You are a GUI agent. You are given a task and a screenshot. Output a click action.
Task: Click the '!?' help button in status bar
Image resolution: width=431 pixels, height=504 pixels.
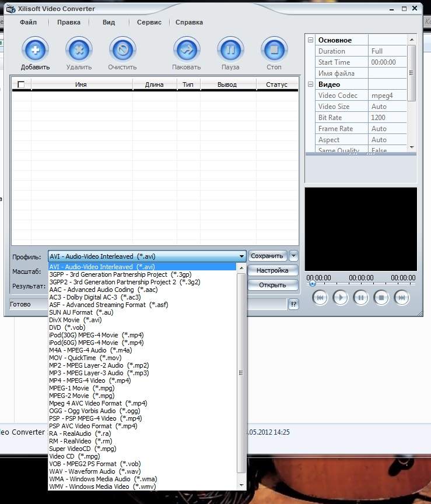pyautogui.click(x=293, y=304)
